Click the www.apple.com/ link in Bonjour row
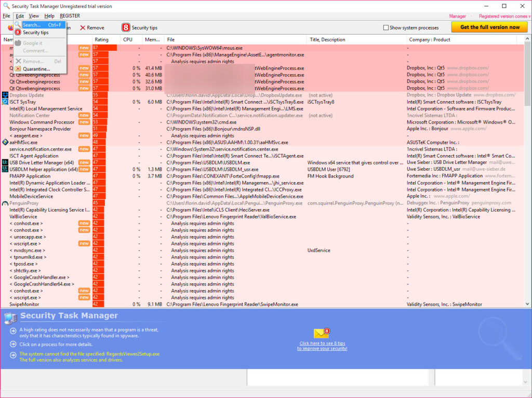 (x=469, y=129)
